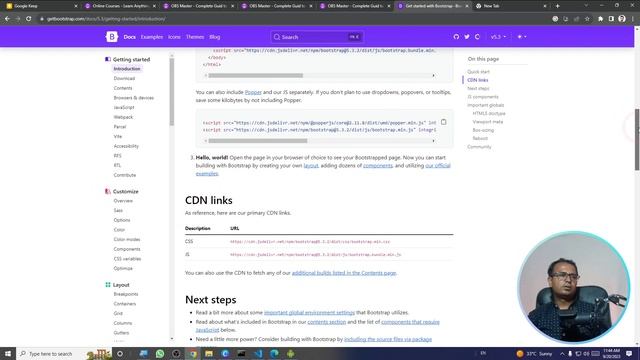Select Breakpoints under Layout
Image resolution: width=640 pixels, height=360 pixels.
point(126,294)
